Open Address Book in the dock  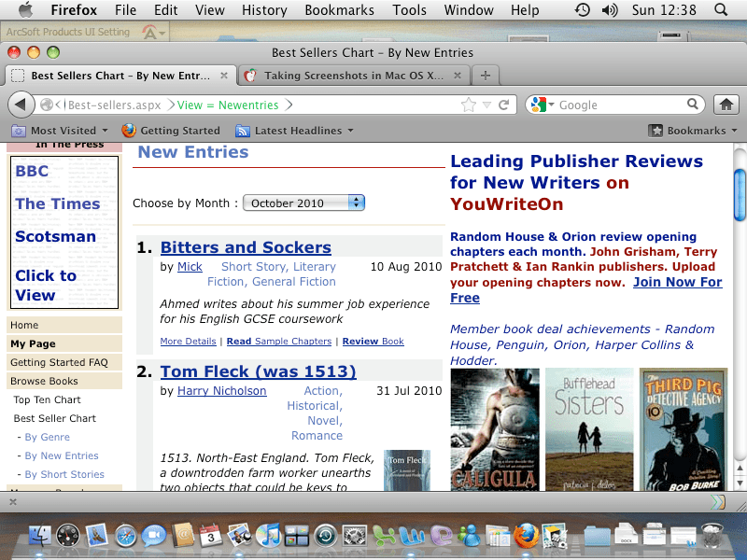tap(183, 535)
